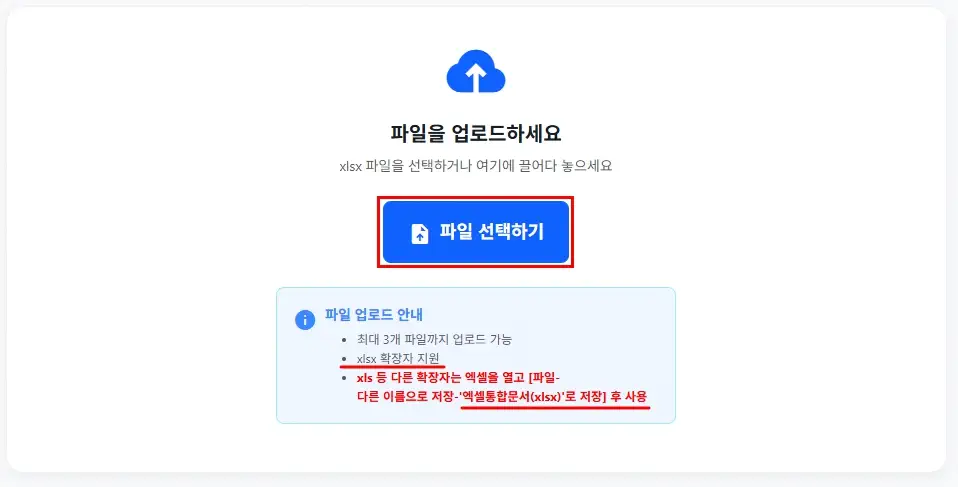Screen dimensions: 958x487
Task: Click the blue info circle icon
Action: (x=305, y=320)
